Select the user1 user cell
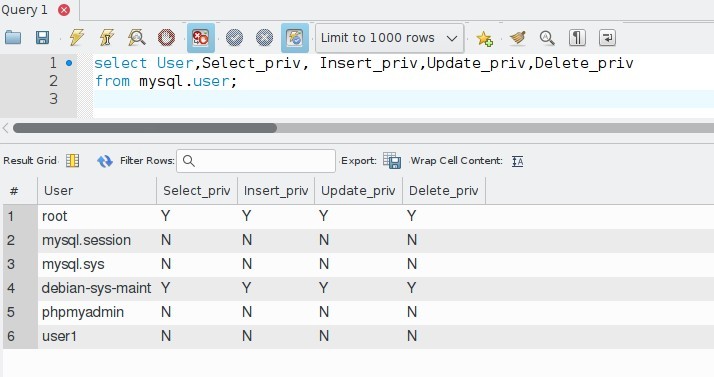The height and width of the screenshot is (377, 714). pyautogui.click(x=97, y=336)
